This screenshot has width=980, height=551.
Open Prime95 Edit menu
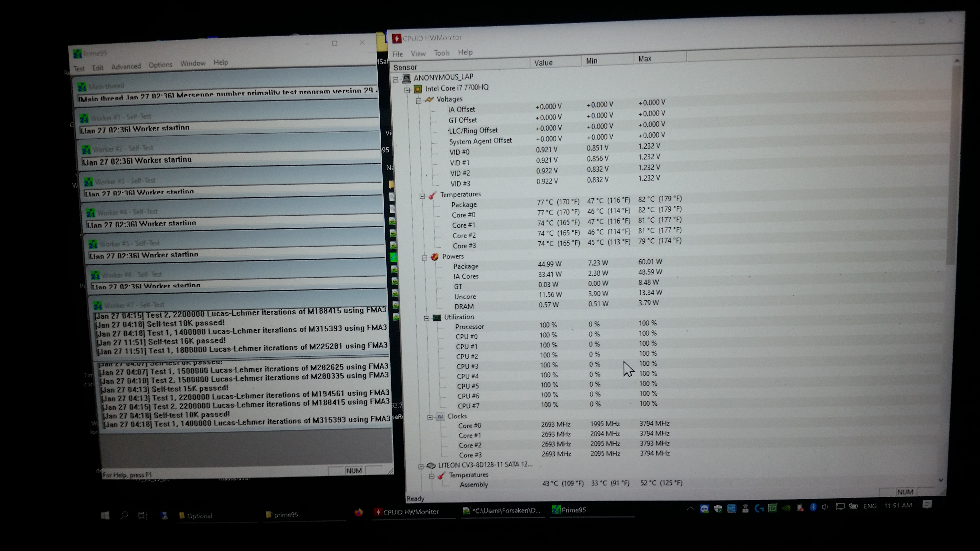click(x=97, y=68)
